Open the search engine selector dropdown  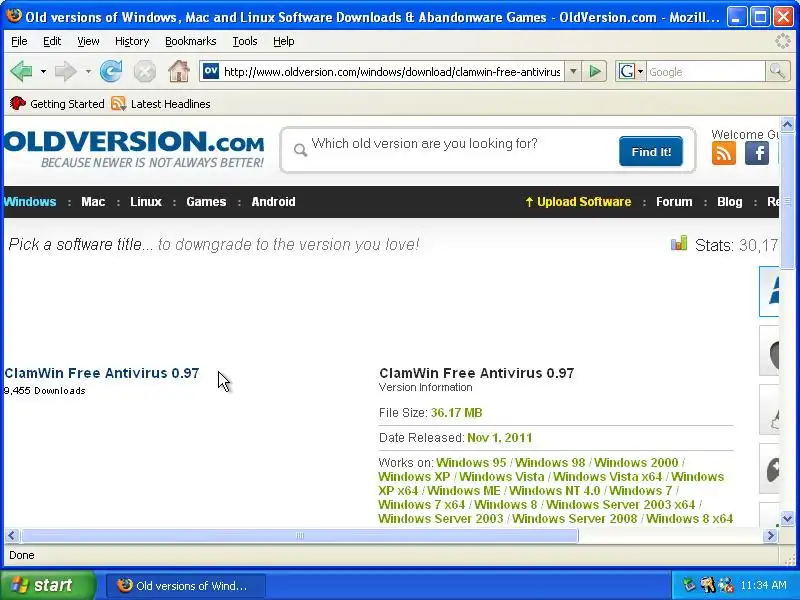click(640, 71)
